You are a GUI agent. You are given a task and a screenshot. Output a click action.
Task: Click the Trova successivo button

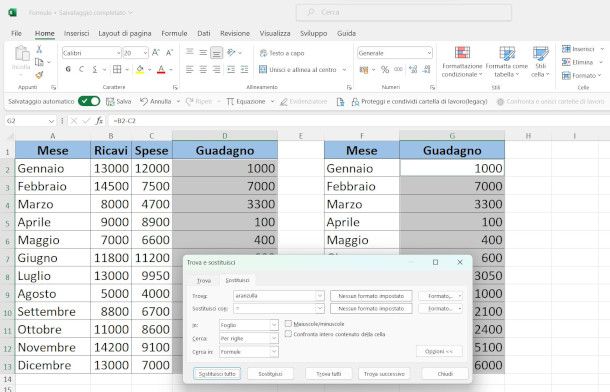coord(384,374)
